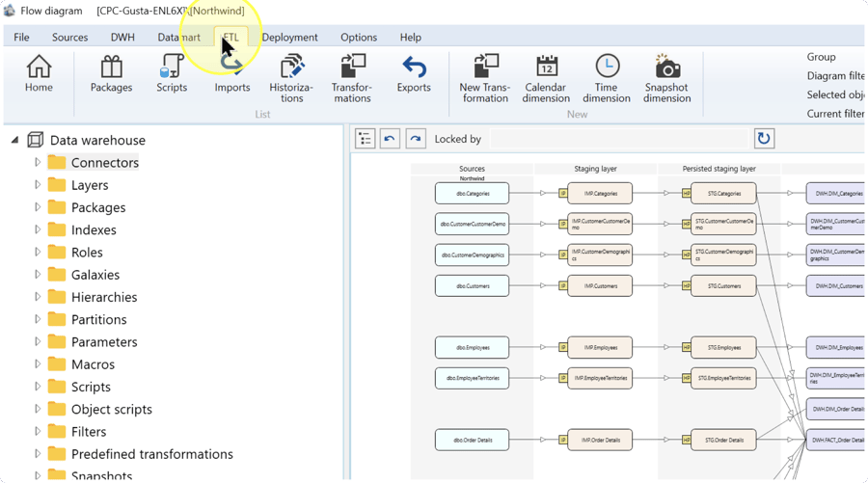Screen dimensions: 868x483
Task: Click the Current filter ribbon option
Action: click(835, 114)
